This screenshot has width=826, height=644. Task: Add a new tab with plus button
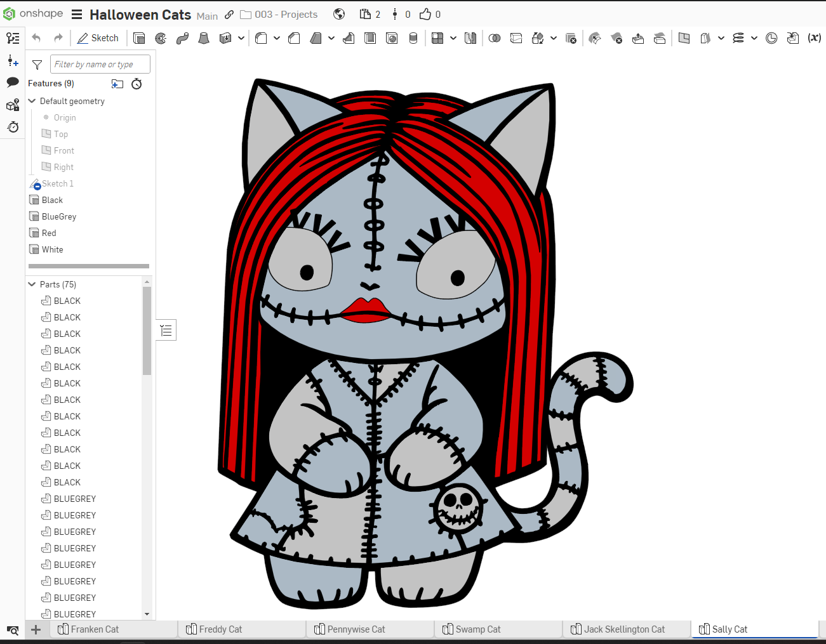36,629
